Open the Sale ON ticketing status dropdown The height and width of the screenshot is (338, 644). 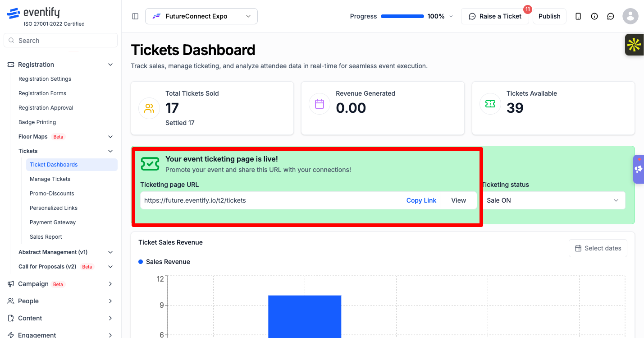click(x=553, y=200)
